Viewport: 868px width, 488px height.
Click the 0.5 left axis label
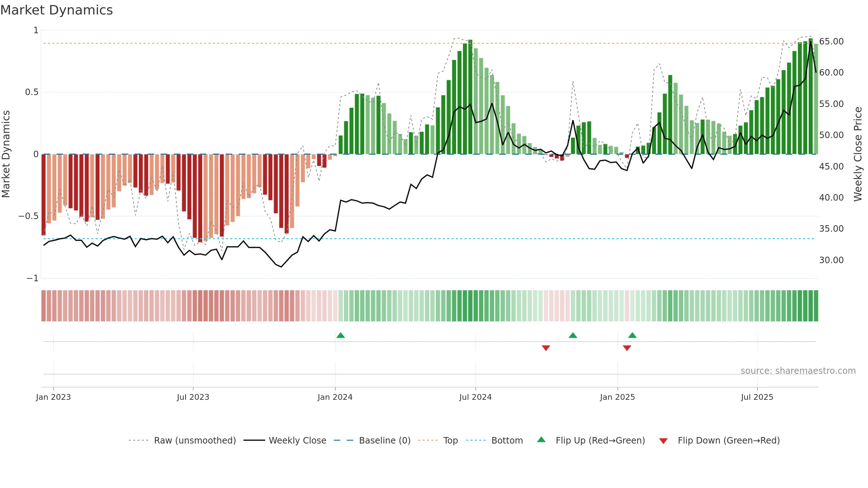tap(32, 92)
